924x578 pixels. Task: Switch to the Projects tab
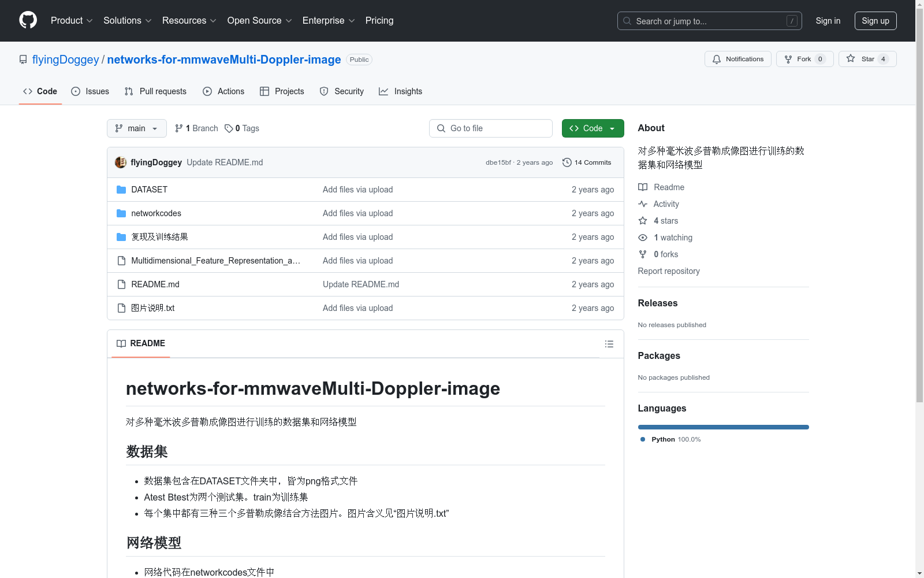click(x=282, y=91)
